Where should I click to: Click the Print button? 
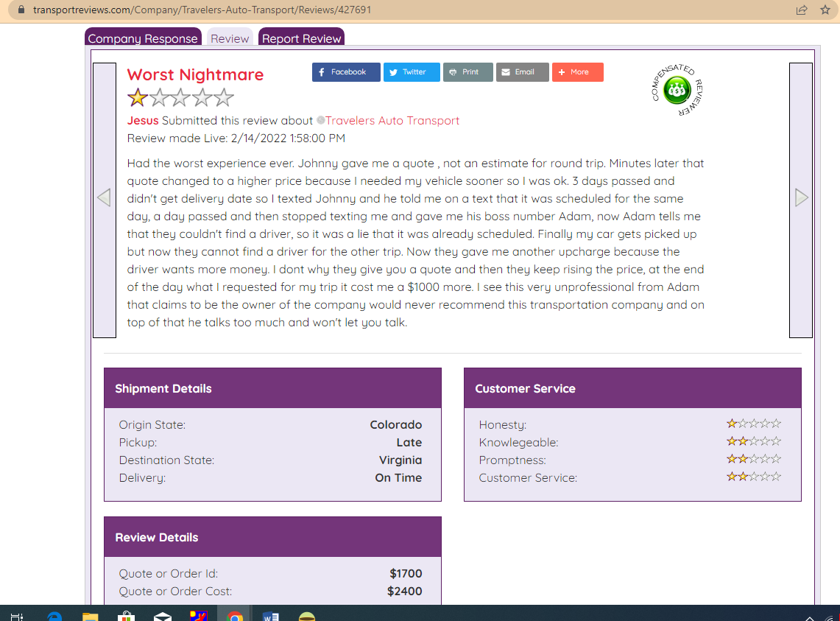(467, 72)
